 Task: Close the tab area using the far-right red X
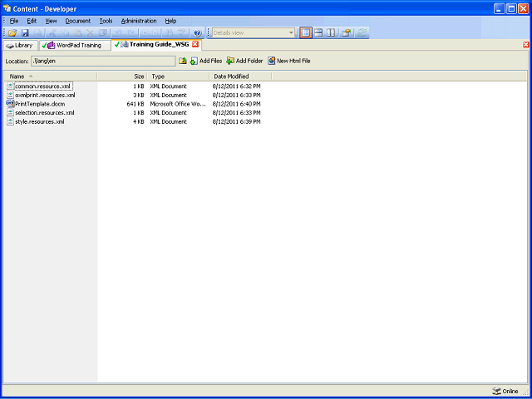click(526, 45)
